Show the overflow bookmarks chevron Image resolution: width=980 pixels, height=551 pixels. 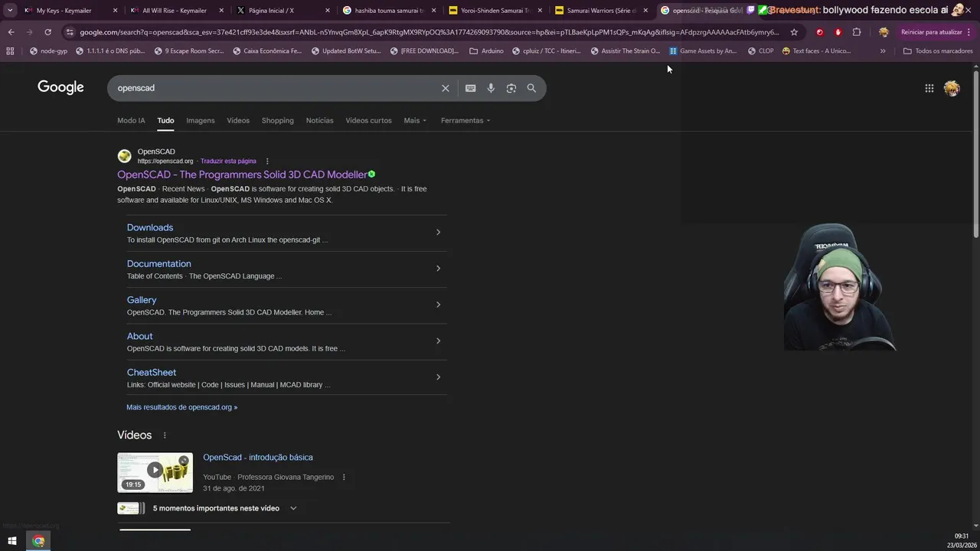coord(883,51)
